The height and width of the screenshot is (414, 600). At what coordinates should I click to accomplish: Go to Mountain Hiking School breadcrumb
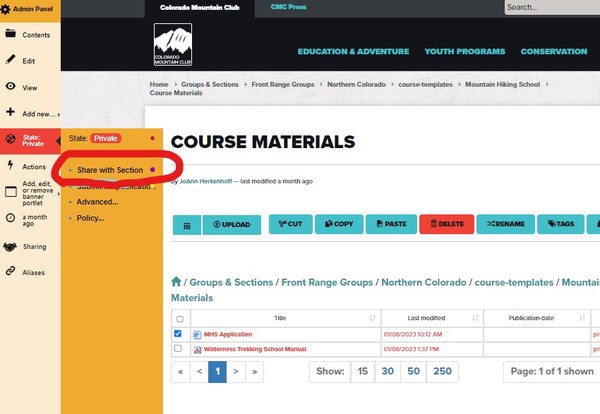502,85
